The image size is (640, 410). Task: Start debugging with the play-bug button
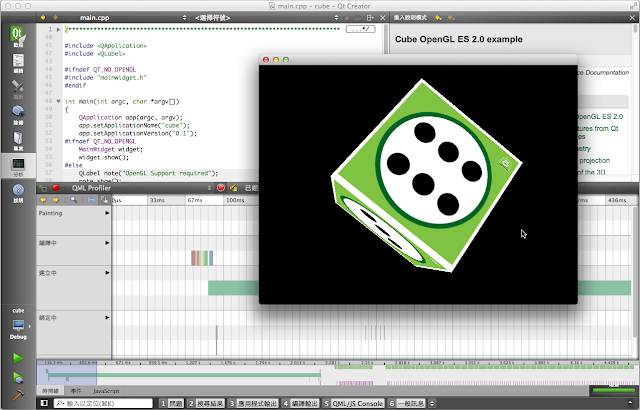pos(18,377)
